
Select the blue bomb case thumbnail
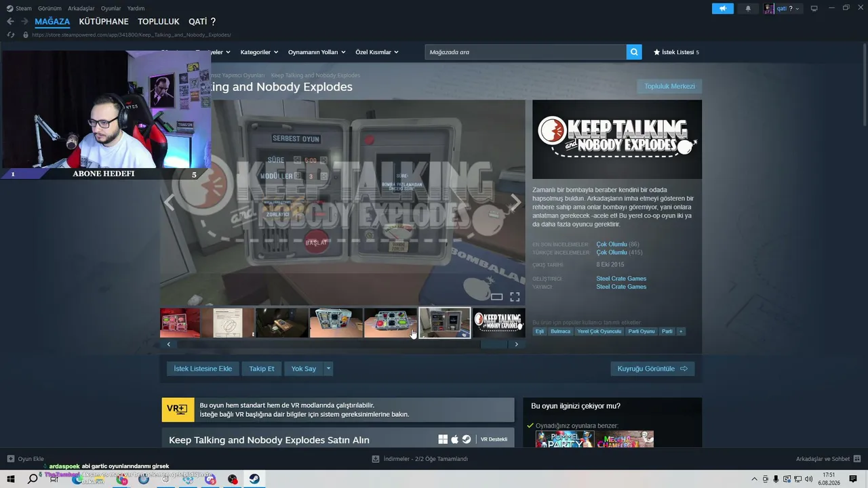tap(336, 323)
